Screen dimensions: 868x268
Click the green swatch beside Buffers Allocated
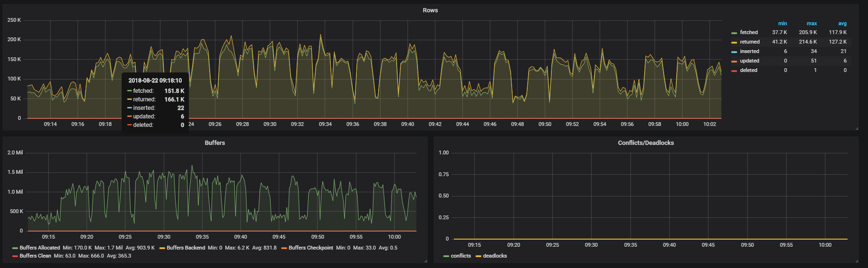pos(15,248)
